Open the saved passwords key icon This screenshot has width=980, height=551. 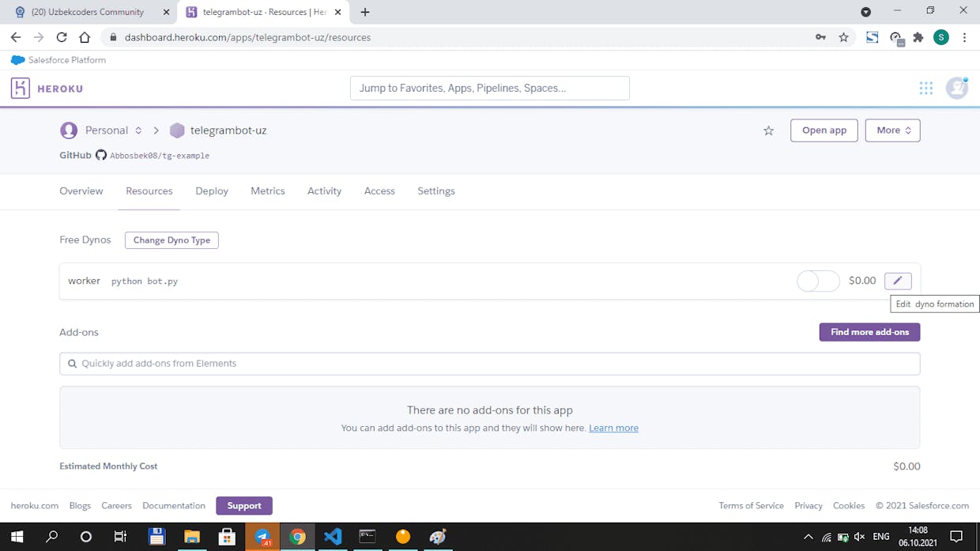821,37
